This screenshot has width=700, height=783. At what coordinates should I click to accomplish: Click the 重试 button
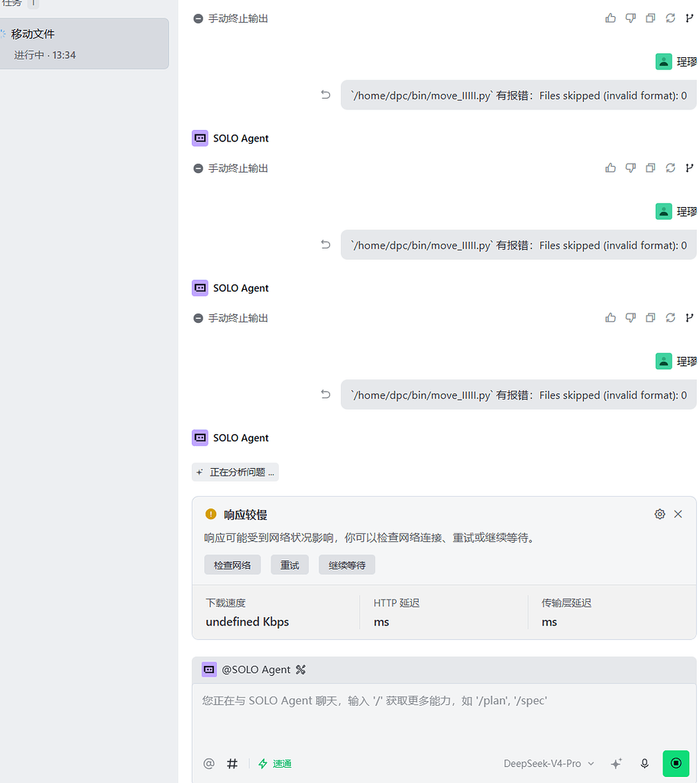(x=290, y=565)
